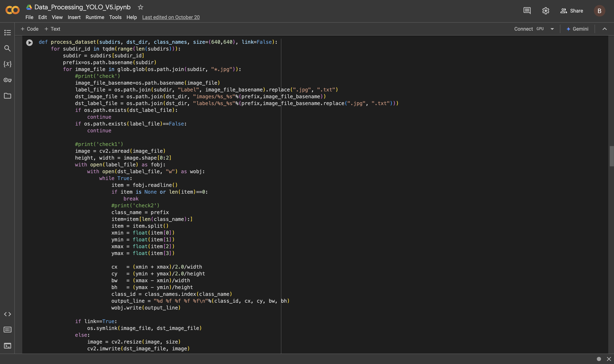Open the notebook comments panel
Screen dimensions: 614x364
click(x=527, y=11)
